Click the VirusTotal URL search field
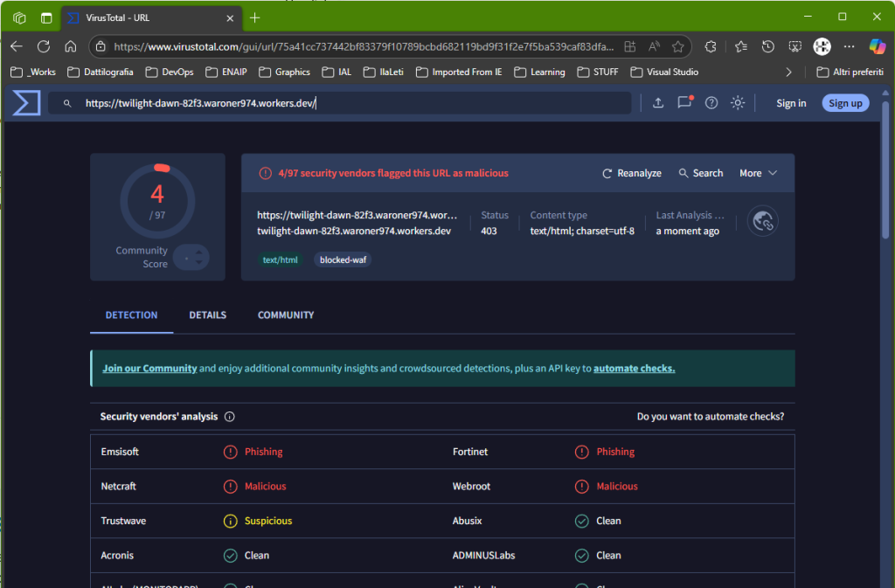 click(340, 103)
